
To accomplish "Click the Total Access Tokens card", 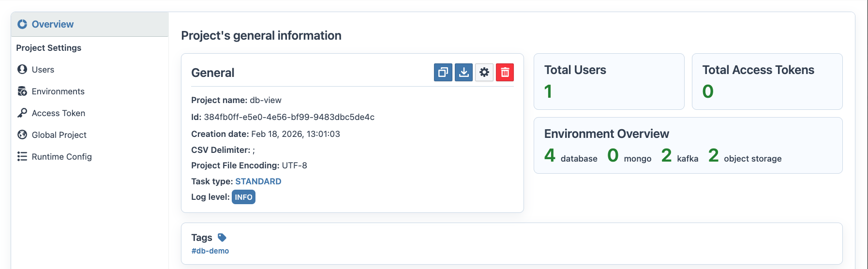I will [x=767, y=81].
